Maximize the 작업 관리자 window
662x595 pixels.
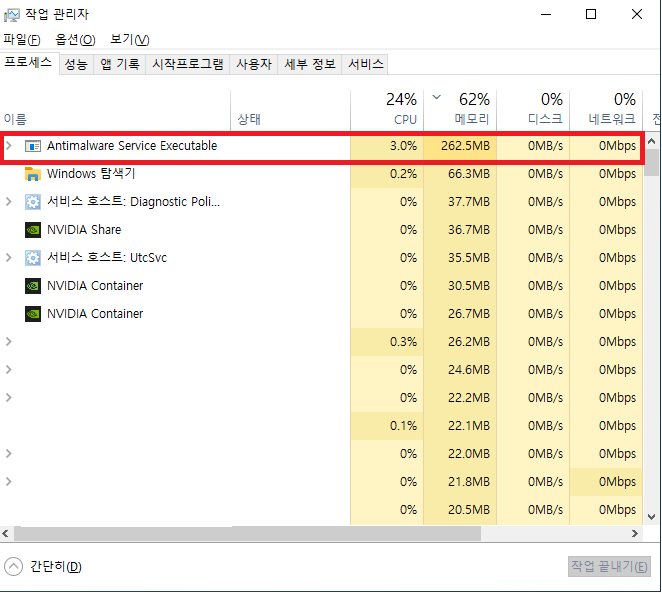(x=591, y=14)
